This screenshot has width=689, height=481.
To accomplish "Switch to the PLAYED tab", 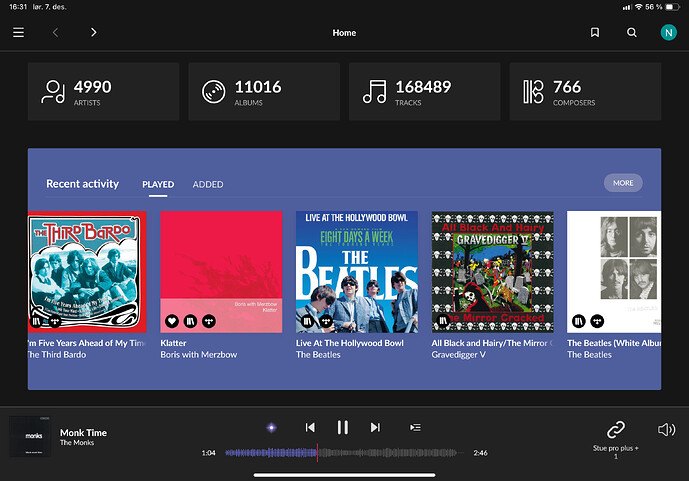I will pyautogui.click(x=158, y=184).
